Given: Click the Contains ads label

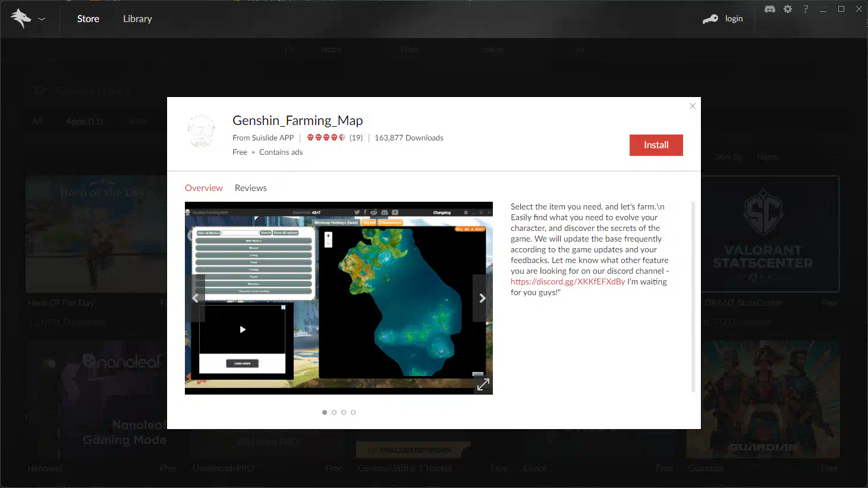Looking at the screenshot, I should 281,152.
